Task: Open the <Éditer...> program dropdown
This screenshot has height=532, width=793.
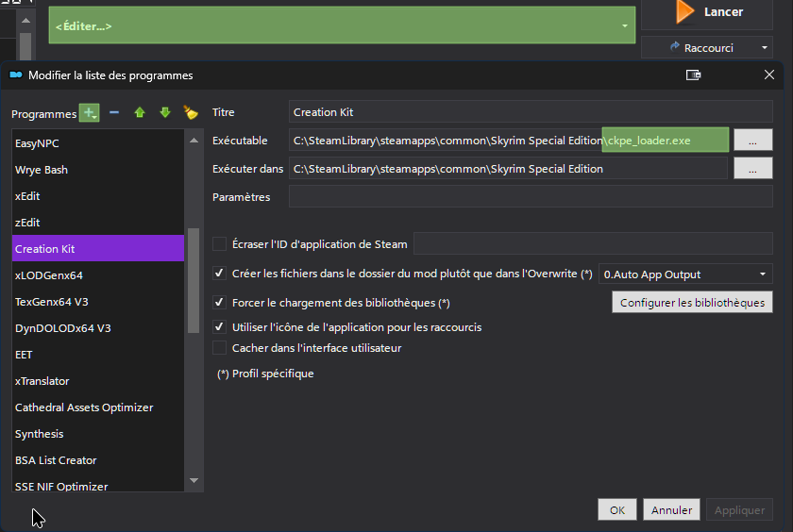Action: [x=342, y=25]
